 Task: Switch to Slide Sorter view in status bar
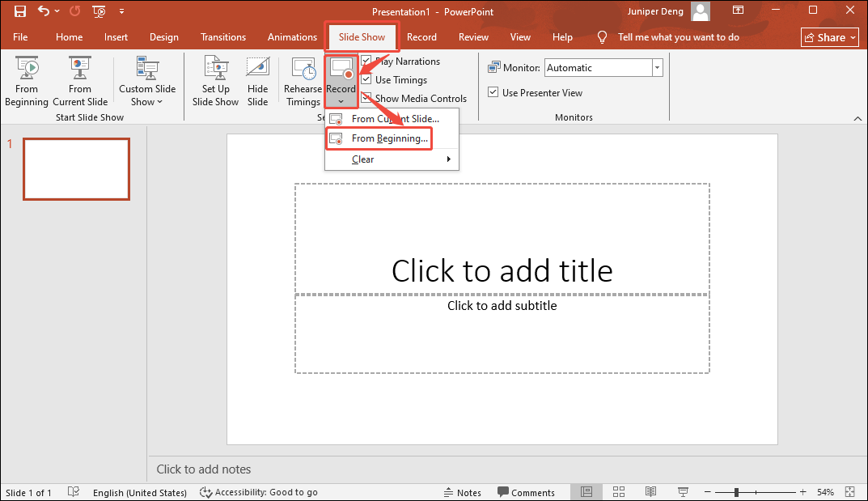click(618, 491)
